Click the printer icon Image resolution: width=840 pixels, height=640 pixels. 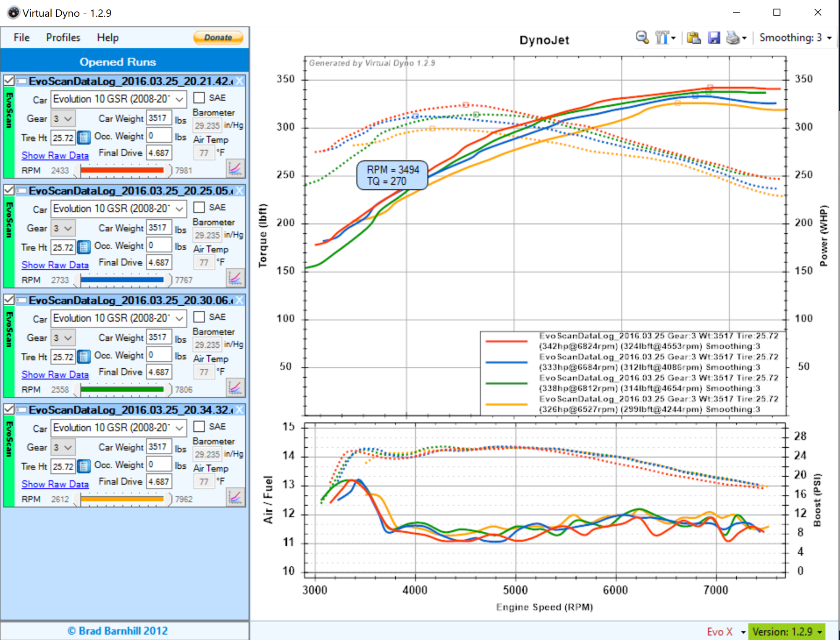733,37
